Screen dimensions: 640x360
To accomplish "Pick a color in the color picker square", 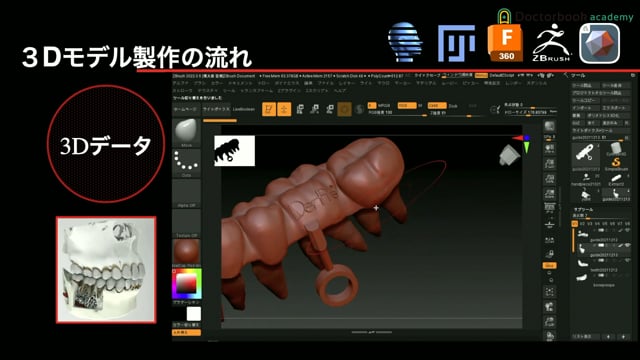I will 187,284.
